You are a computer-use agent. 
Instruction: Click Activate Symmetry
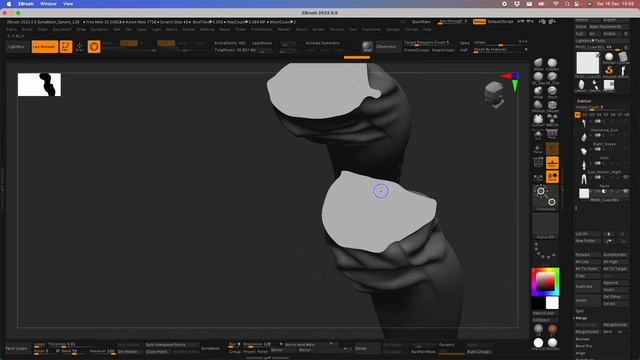tap(322, 43)
